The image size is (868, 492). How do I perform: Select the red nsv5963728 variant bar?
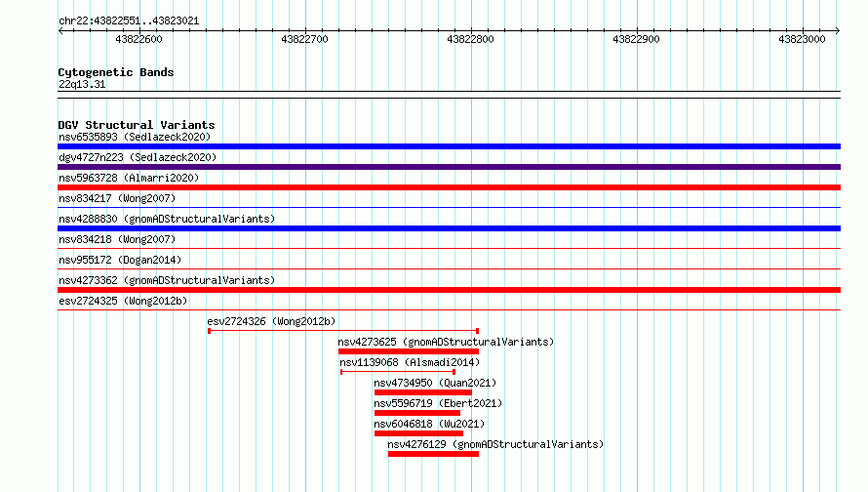point(449,187)
